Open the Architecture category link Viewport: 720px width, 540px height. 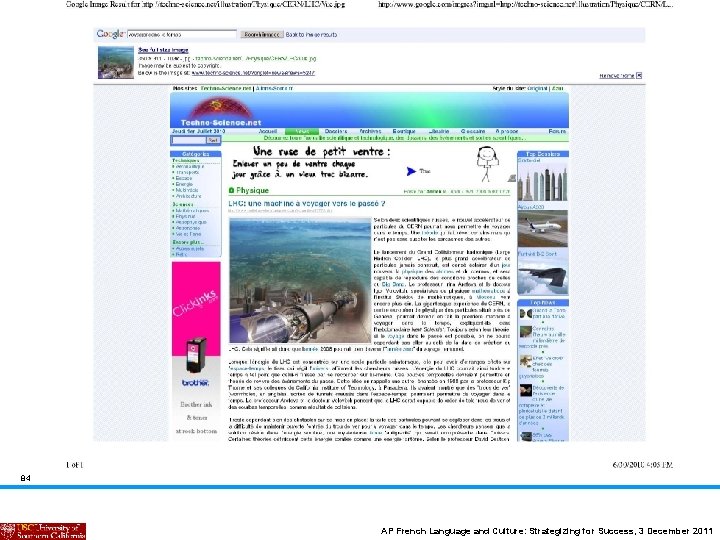tap(188, 196)
